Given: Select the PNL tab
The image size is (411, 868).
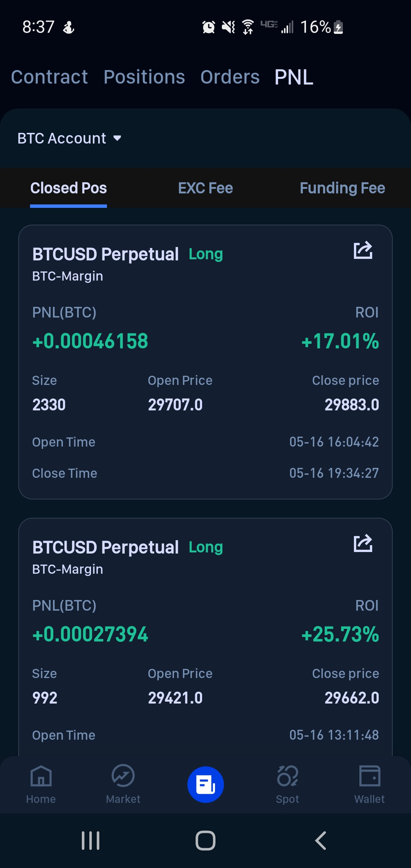Looking at the screenshot, I should (294, 77).
